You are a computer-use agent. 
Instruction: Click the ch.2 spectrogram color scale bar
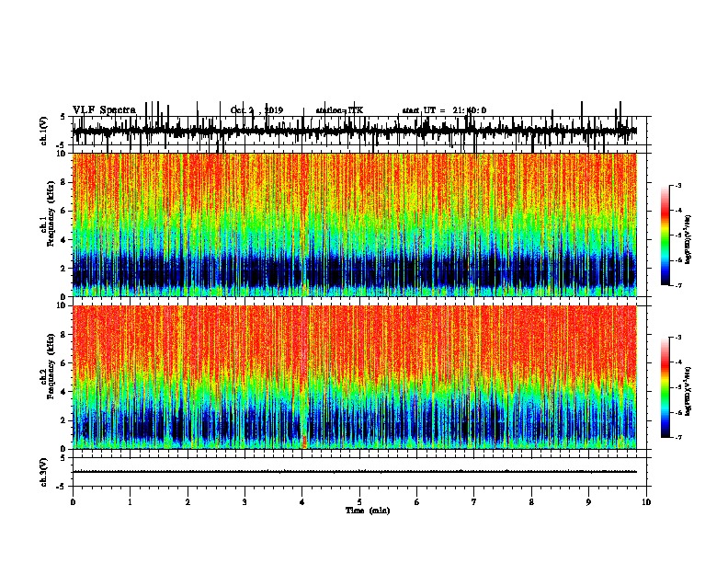(665, 387)
